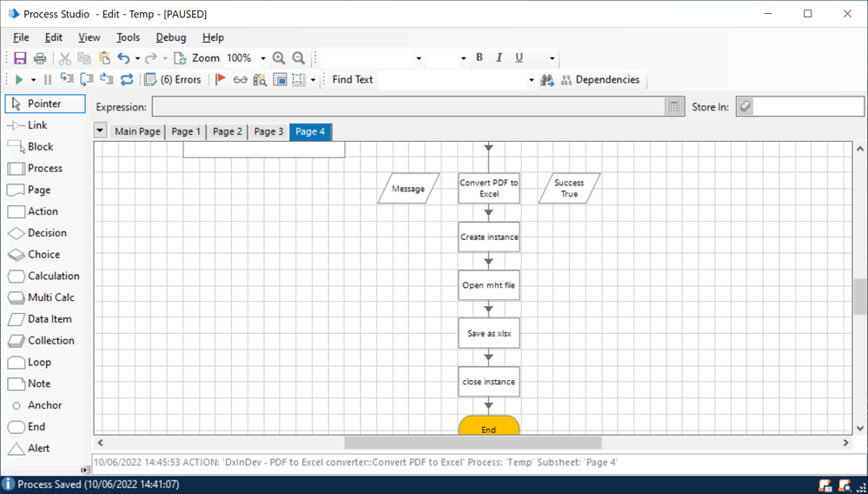The height and width of the screenshot is (494, 868).
Task: Print the process diagram
Action: 40,58
